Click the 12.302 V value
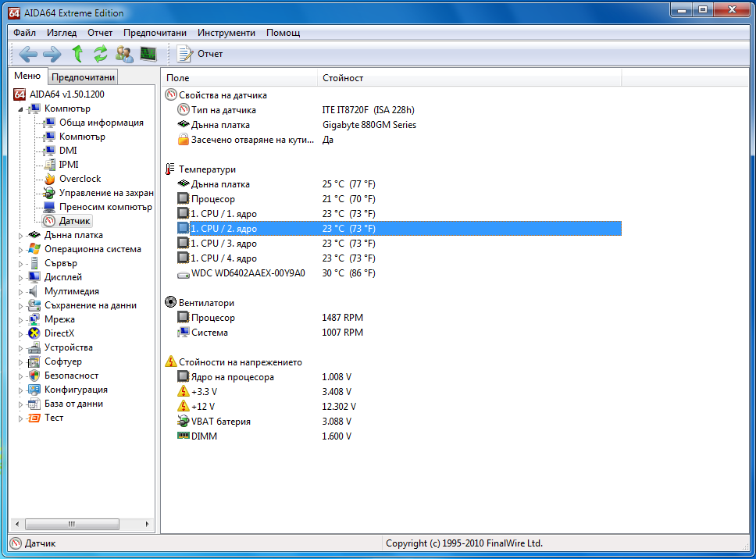Viewport: 756px width, 559px height. [339, 407]
